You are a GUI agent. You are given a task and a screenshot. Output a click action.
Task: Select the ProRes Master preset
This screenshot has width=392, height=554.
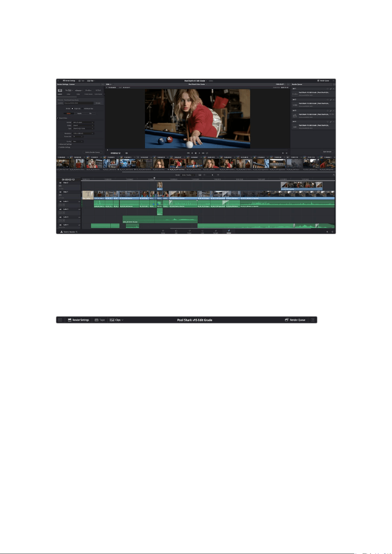(88, 90)
